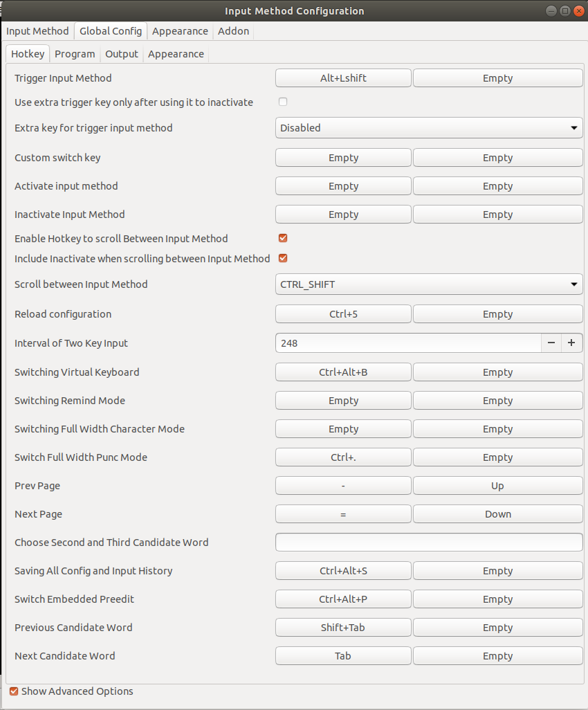Disable Enable Hotkey to scroll Between Input Method

[x=283, y=238]
